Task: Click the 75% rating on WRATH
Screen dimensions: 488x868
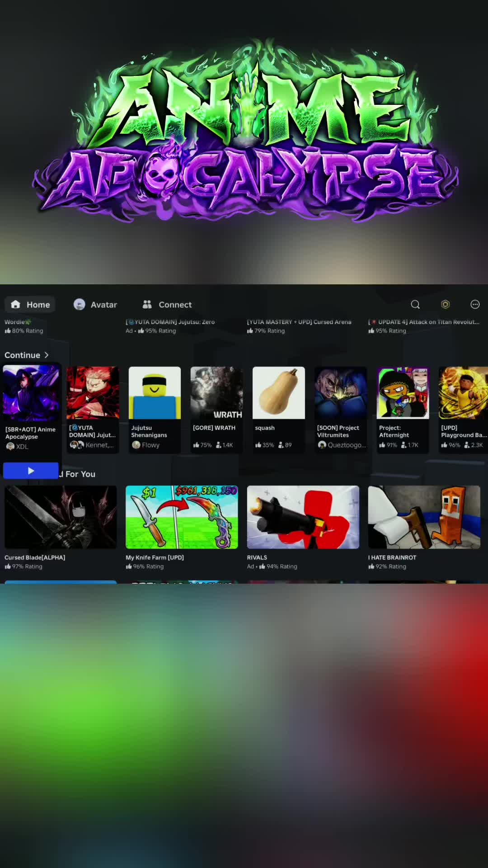Action: (x=202, y=445)
